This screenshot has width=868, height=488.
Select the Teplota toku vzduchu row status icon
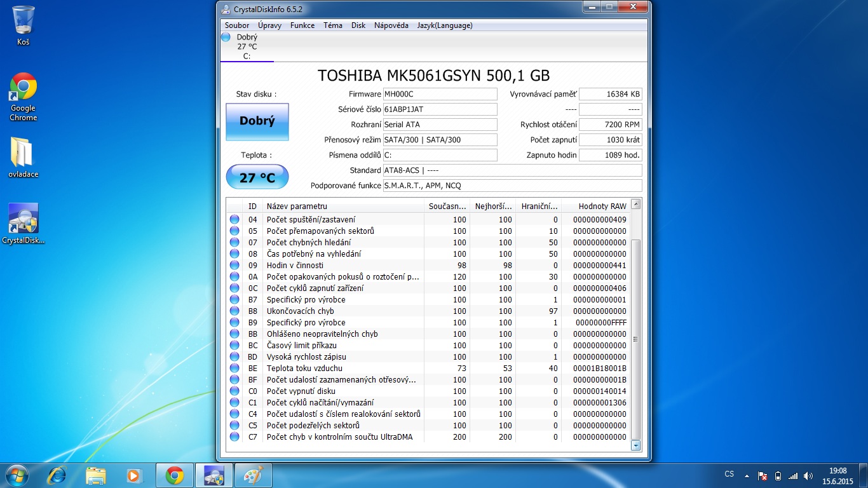click(x=234, y=369)
